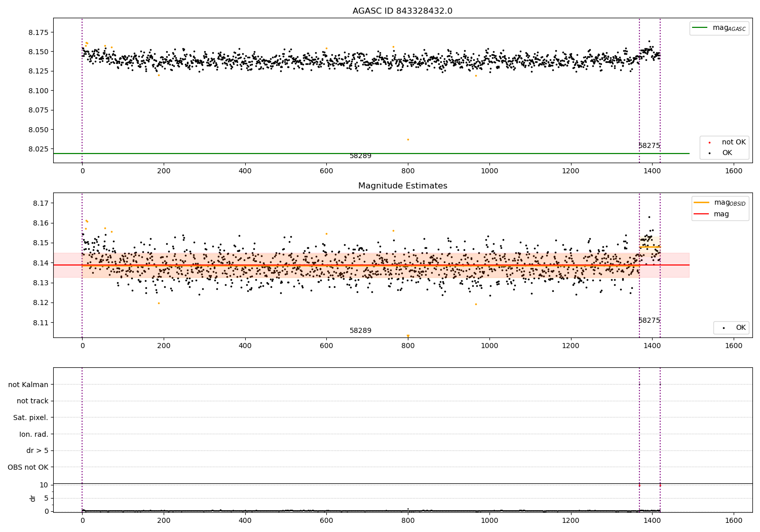Screen dimensions: 760x532
Task: Click the 'not Kalman' row label
Action: coord(28,385)
